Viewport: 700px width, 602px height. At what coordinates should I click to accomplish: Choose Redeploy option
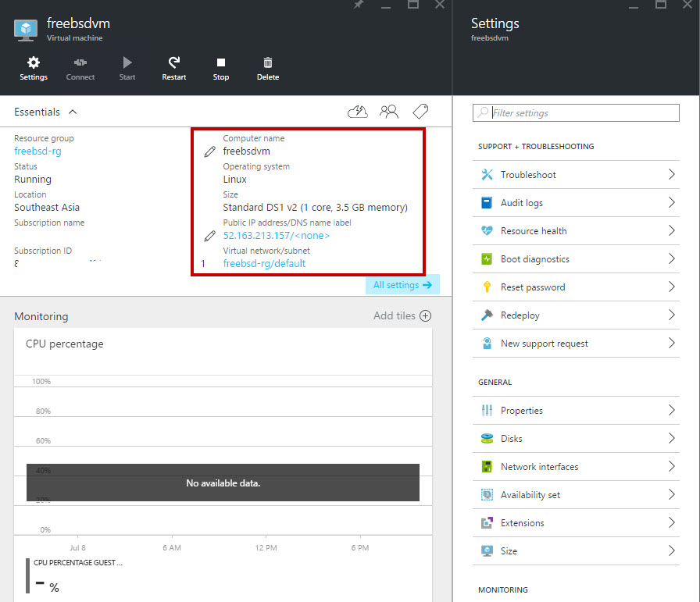click(x=576, y=315)
